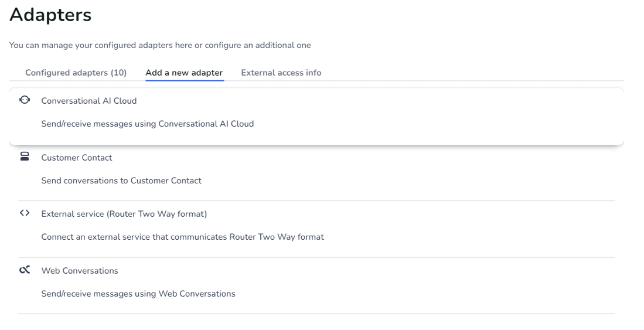Click the Web Conversations icon
This screenshot has height=330, width=644.
[25, 270]
